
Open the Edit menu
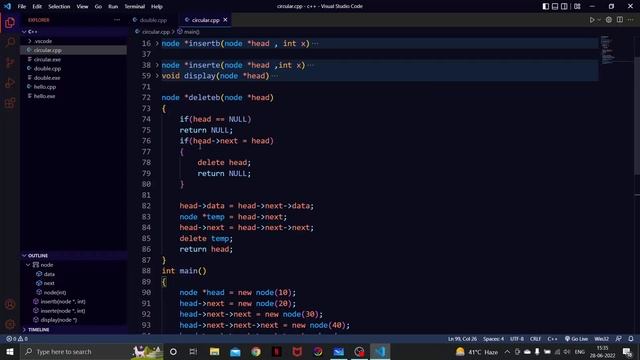[x=37, y=6]
